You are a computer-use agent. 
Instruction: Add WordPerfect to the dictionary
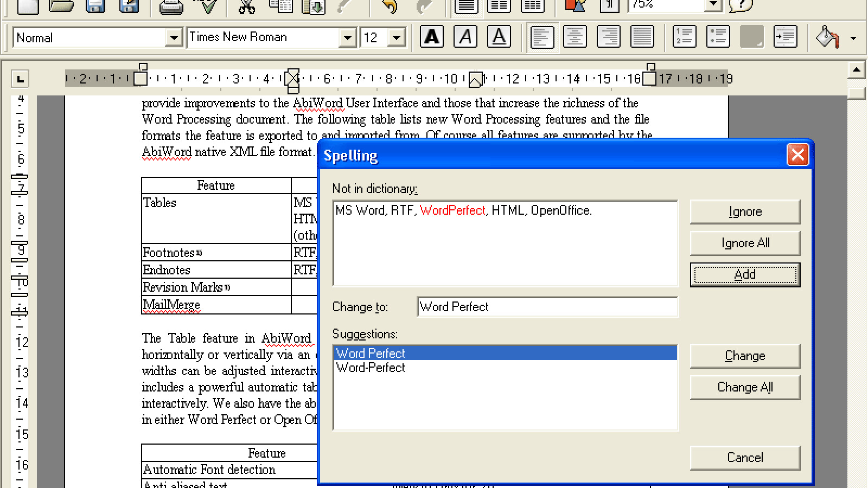tap(744, 275)
